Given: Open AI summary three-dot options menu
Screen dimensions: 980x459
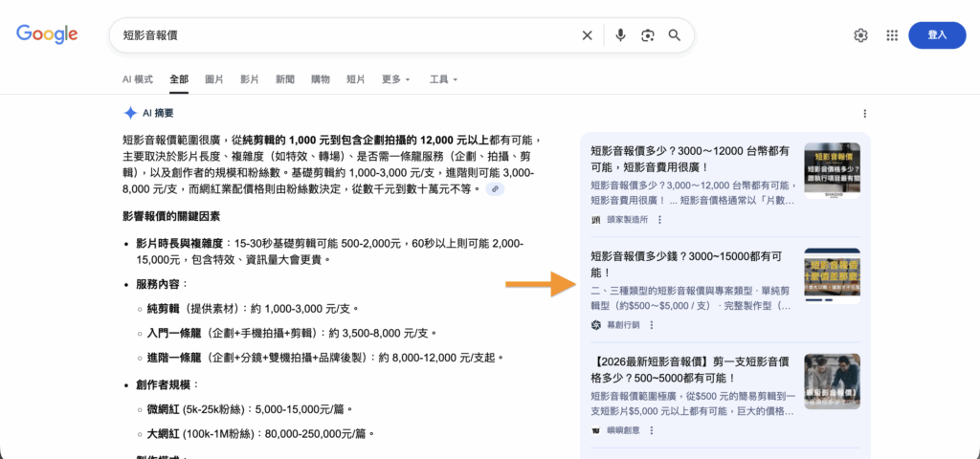Looking at the screenshot, I should point(865,113).
